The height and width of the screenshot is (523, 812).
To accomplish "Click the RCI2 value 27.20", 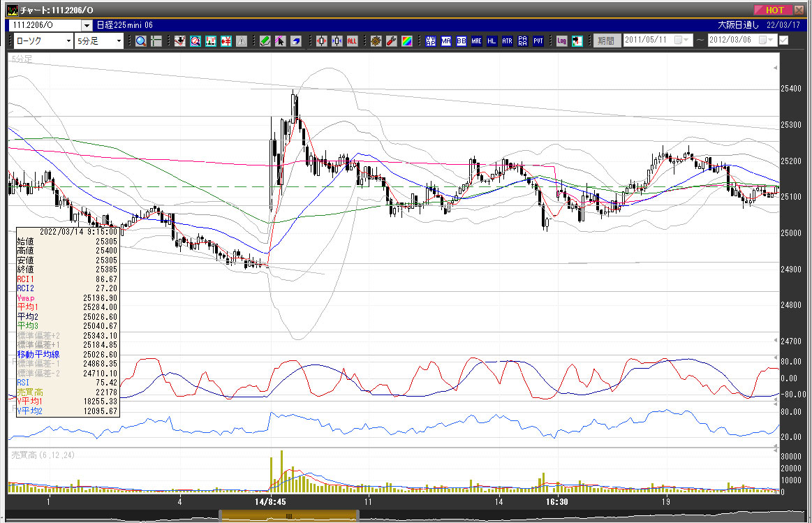I will point(106,288).
